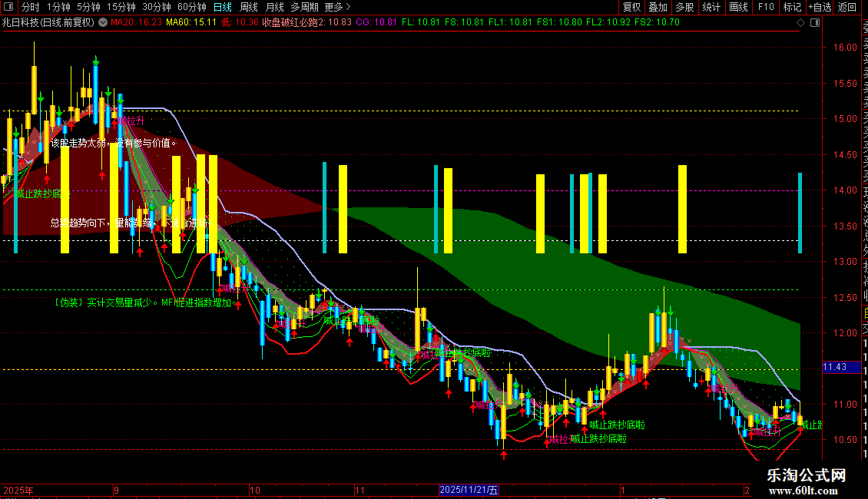Click month 11 label on time axis
This screenshot has height=499, width=868.
coord(359,490)
